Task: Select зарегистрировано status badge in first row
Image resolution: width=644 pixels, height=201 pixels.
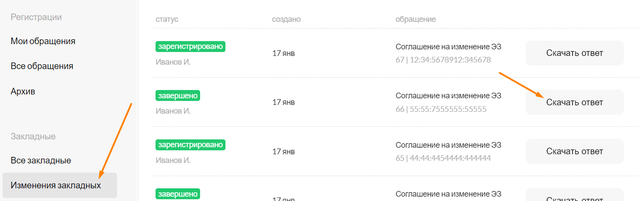Action: (190, 46)
